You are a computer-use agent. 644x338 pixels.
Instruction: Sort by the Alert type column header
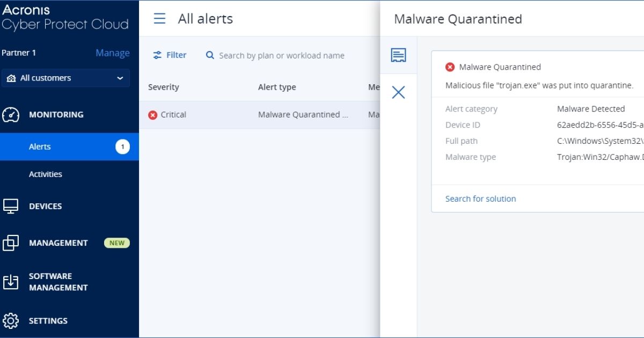(277, 87)
